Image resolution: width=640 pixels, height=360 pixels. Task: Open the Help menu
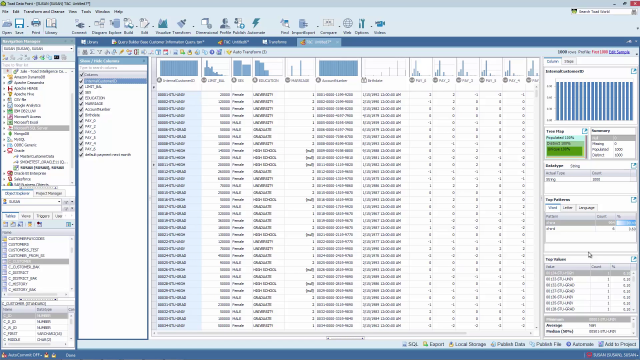pos(118,11)
